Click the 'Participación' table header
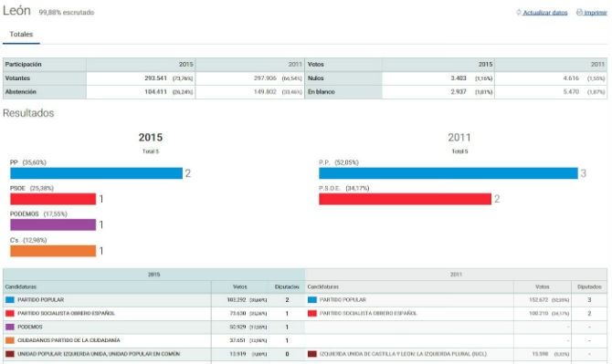This screenshot has width=612, height=364. tap(24, 64)
